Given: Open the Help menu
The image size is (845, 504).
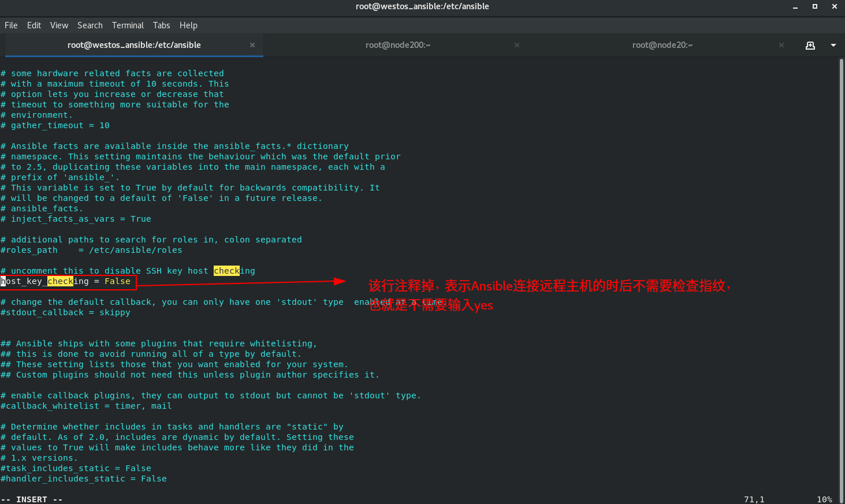Looking at the screenshot, I should [188, 25].
